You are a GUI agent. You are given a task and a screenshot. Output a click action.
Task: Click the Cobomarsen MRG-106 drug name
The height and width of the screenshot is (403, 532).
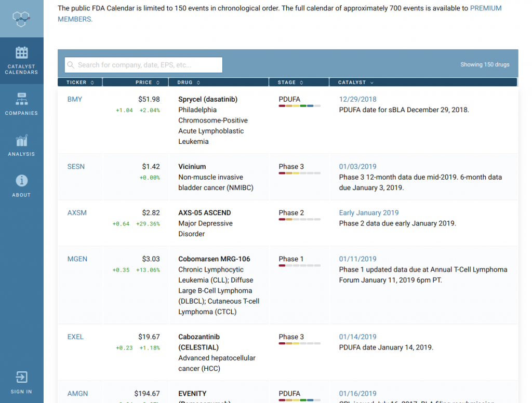pyautogui.click(x=214, y=259)
